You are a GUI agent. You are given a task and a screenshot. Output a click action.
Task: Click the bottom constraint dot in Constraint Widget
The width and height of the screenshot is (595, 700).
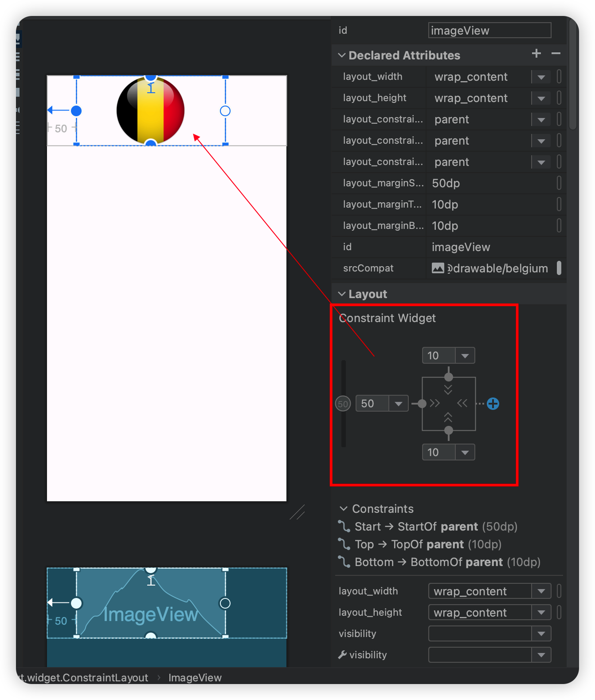[449, 430]
